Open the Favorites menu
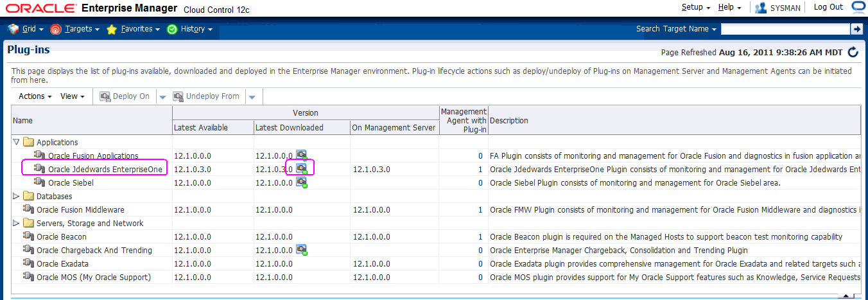Image resolution: width=868 pixels, height=300 pixels. [141, 29]
